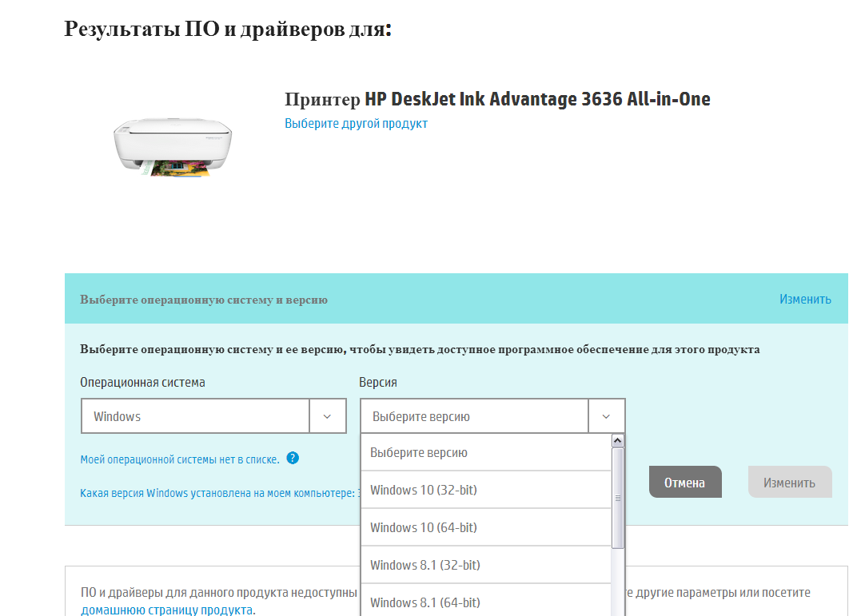Click the chevron arrow of the version dropdown
Viewport: 857px width, 616px height.
point(606,416)
